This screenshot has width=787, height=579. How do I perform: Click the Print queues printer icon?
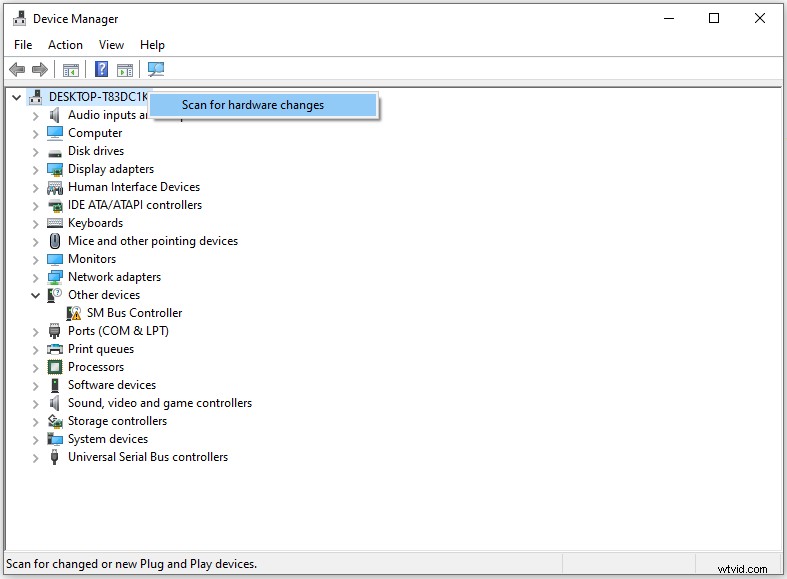[x=55, y=349]
